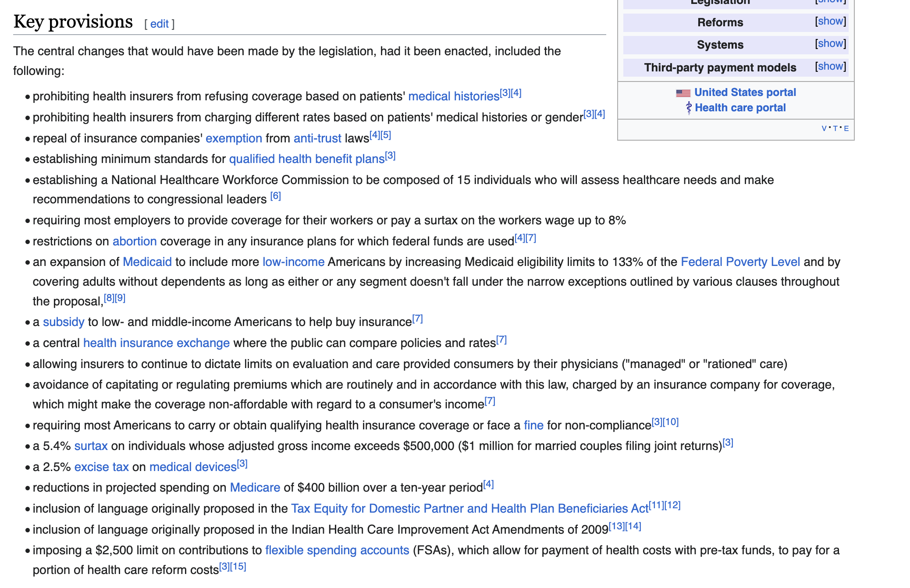
Task: Click citation [6] after congressional leaders
Action: tap(275, 196)
